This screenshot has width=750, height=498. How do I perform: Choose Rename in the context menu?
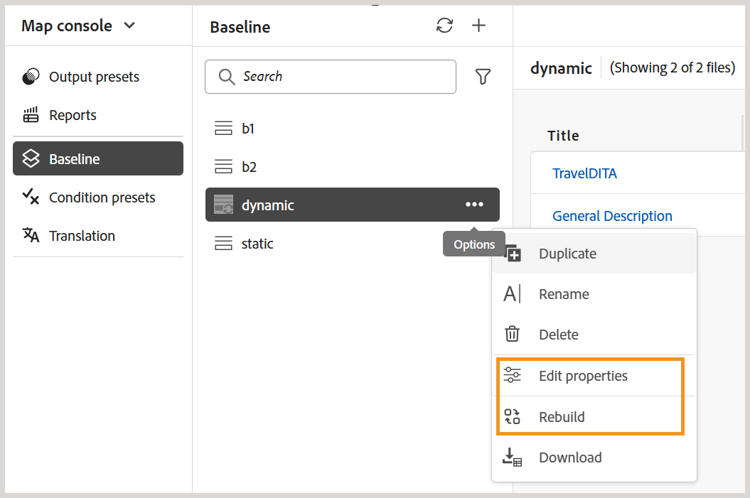click(564, 294)
